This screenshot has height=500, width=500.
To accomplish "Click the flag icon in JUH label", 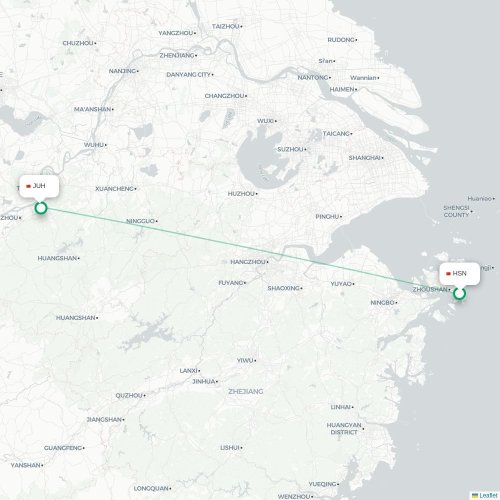I will [x=28, y=186].
